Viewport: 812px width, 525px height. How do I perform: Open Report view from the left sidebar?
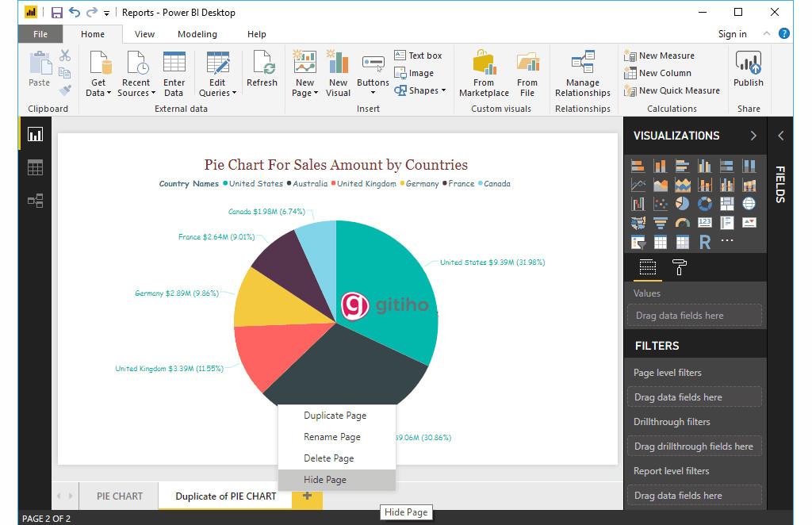35,135
